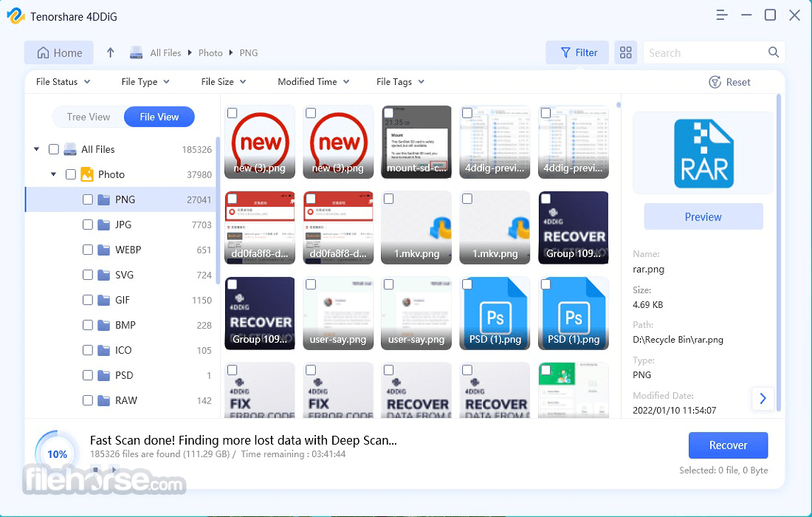Click the 10% scan progress ring
The width and height of the screenshot is (812, 517).
(x=57, y=453)
